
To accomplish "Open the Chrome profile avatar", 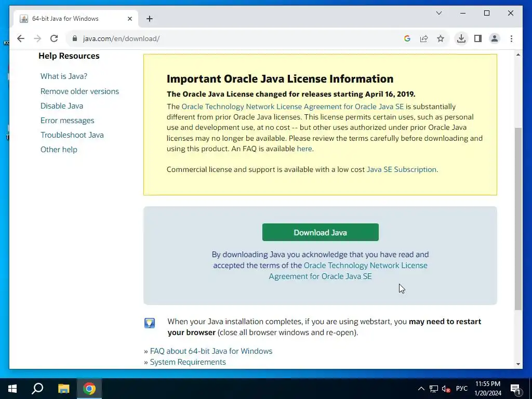I will coord(495,38).
